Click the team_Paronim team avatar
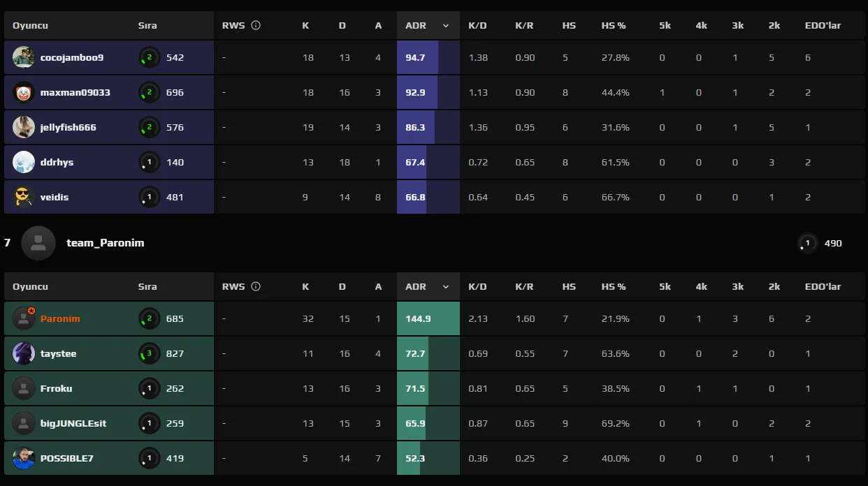This screenshot has width=868, height=486. point(38,243)
